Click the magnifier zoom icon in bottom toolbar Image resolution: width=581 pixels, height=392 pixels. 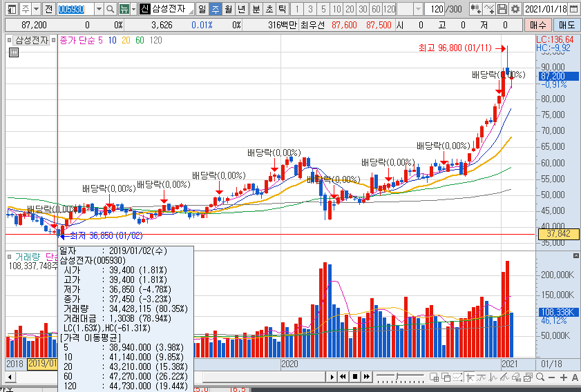tap(540, 378)
